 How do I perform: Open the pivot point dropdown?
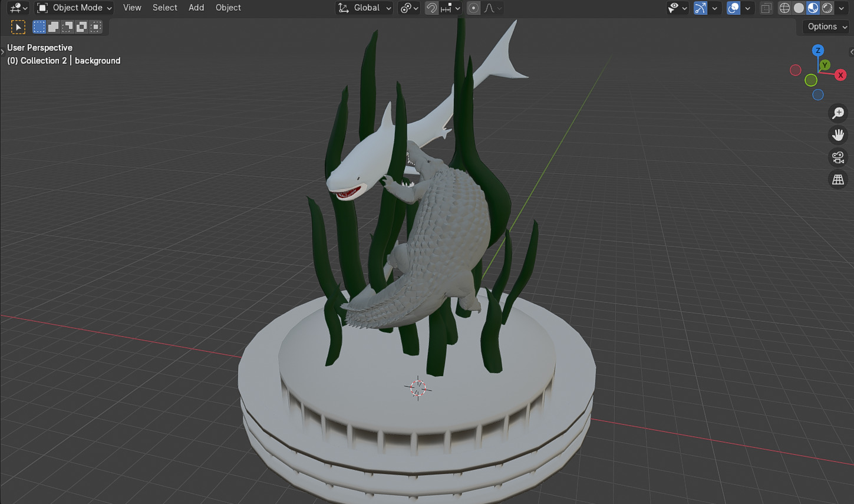pyautogui.click(x=409, y=8)
